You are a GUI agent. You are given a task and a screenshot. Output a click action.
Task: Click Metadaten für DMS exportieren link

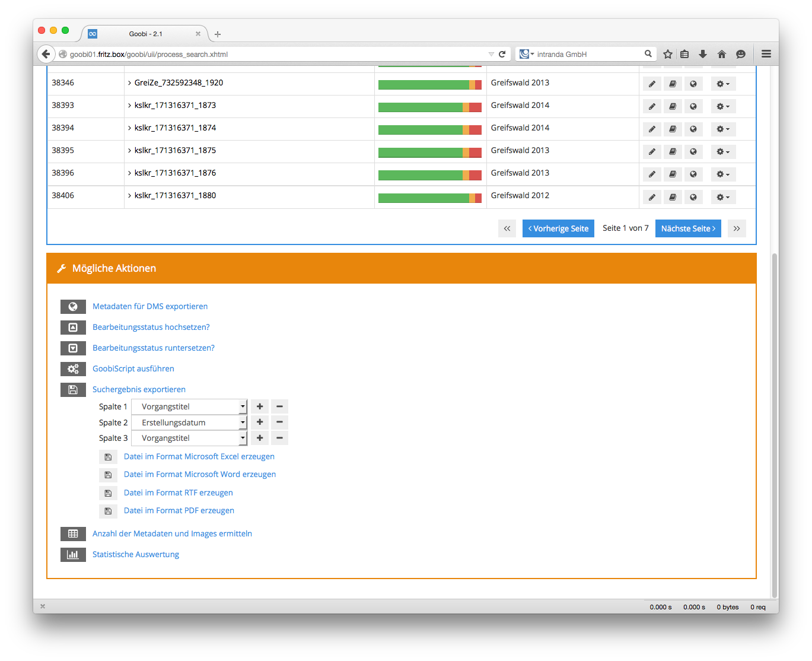pyautogui.click(x=150, y=307)
